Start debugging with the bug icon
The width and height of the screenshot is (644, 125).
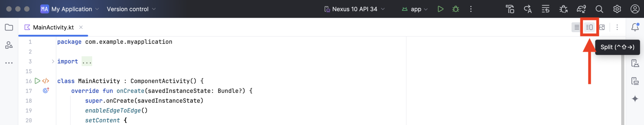point(456,9)
